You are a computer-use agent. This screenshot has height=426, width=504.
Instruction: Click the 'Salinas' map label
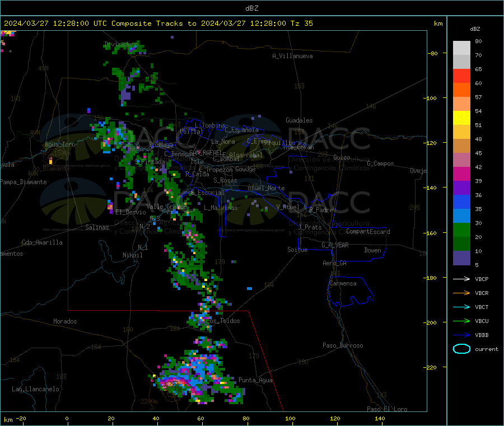click(x=97, y=227)
